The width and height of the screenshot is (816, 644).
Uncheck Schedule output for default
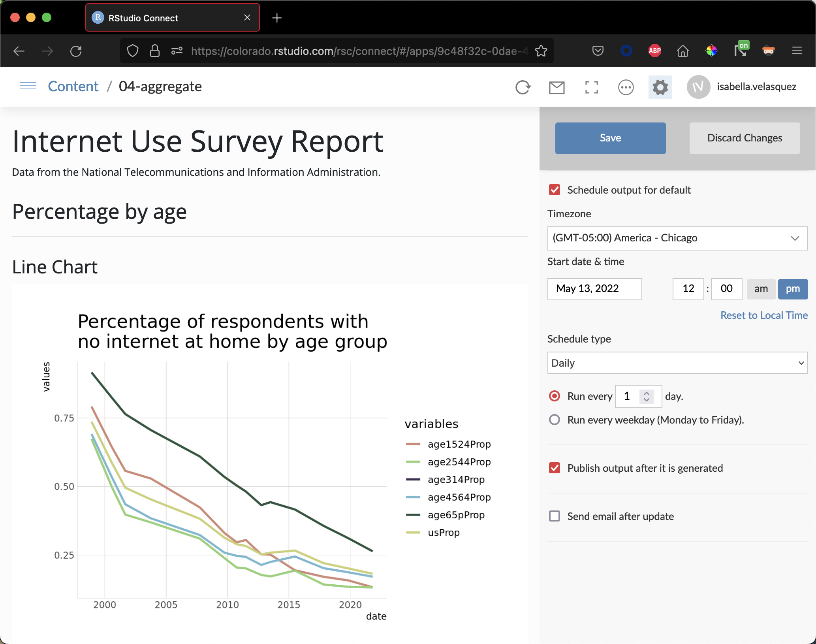coord(555,190)
